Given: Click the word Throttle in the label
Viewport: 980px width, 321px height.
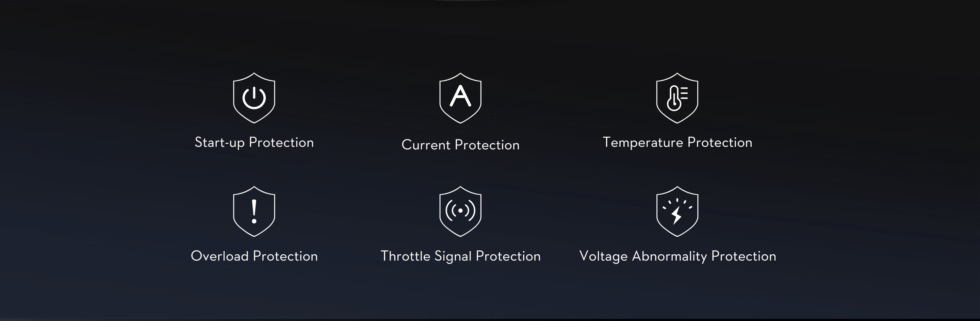Looking at the screenshot, I should click(x=406, y=256).
